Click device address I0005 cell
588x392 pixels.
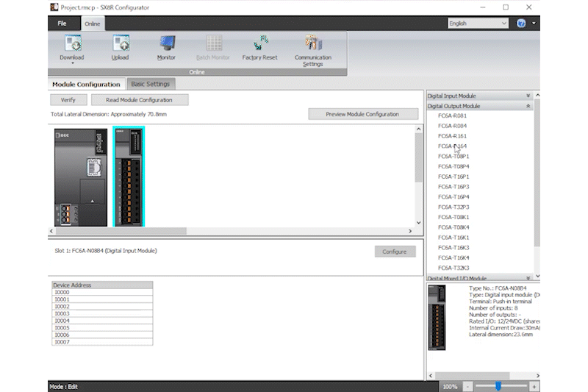click(x=102, y=327)
